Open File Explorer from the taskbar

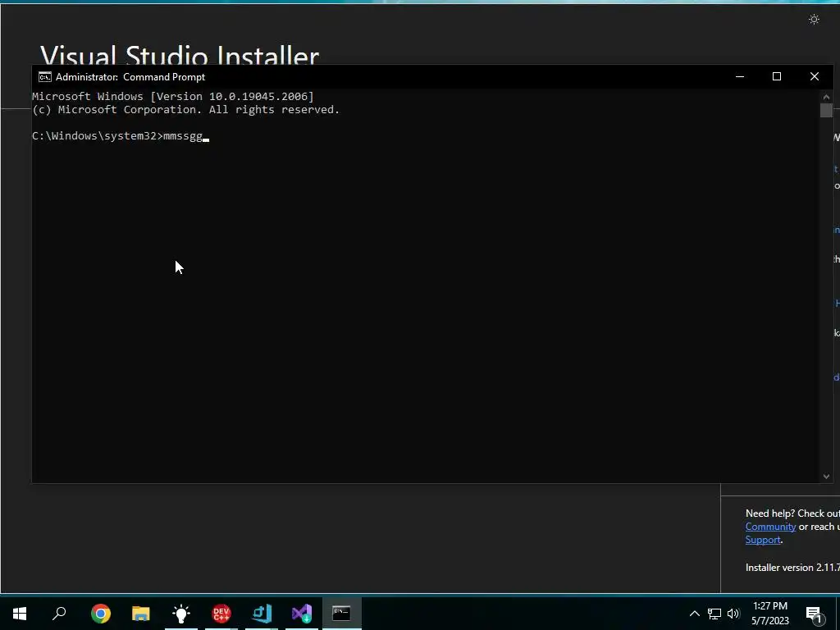[x=141, y=614]
